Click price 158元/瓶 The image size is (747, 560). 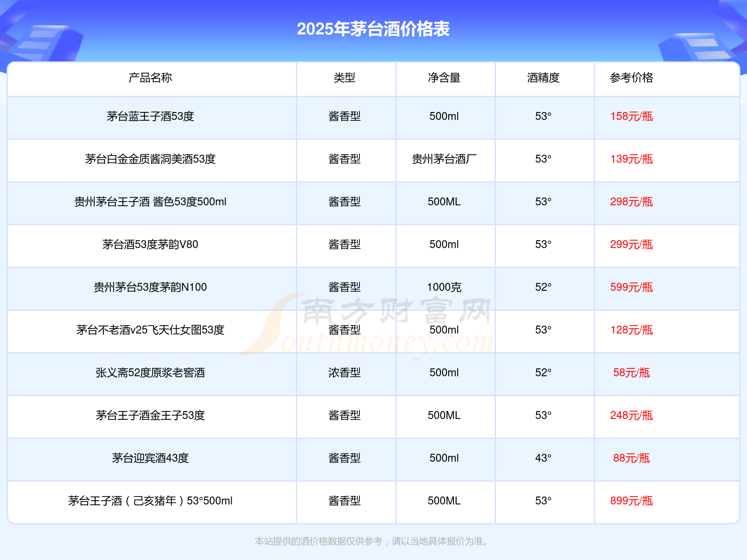(x=632, y=116)
